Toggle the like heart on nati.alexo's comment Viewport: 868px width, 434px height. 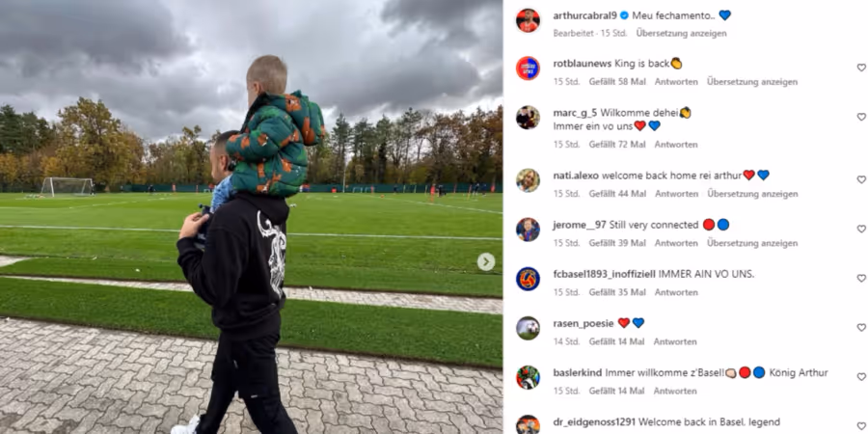(861, 179)
